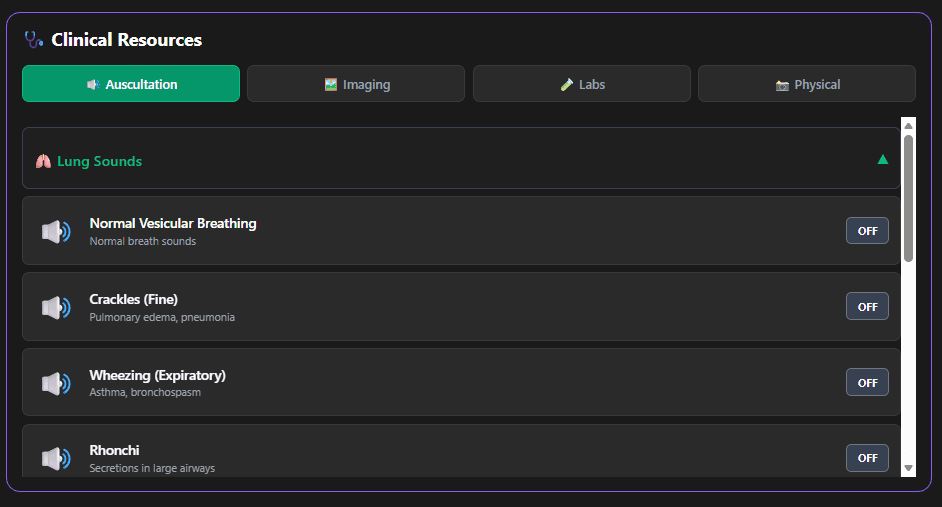
Task: Toggle the Normal Vesicular Breathing OFF switch
Action: 867,231
